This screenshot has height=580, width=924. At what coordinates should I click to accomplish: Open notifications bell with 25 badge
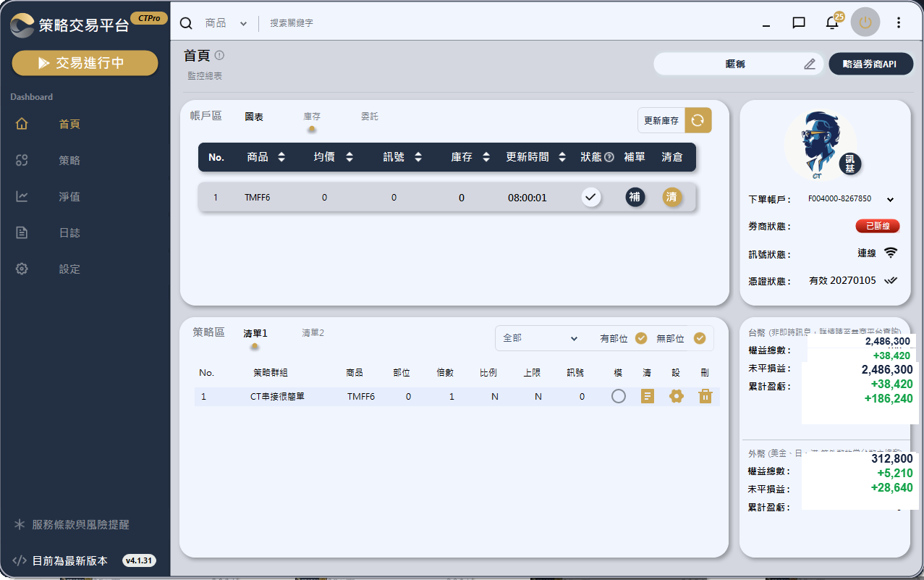(832, 22)
